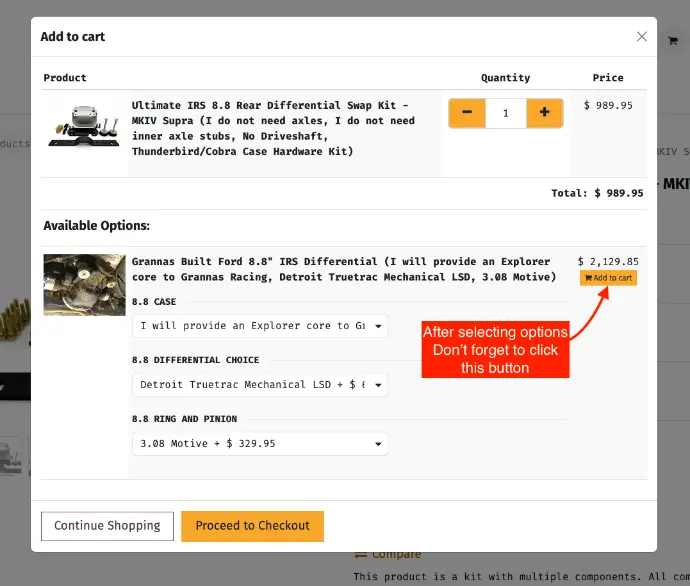
Task: Increase quantity with the plus button
Action: 544,113
